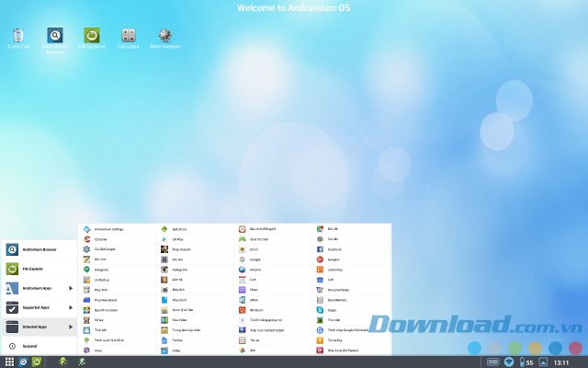Screen dimensions: 588x368
Task: Open the Trash Can desktop icon
Action: 18,36
